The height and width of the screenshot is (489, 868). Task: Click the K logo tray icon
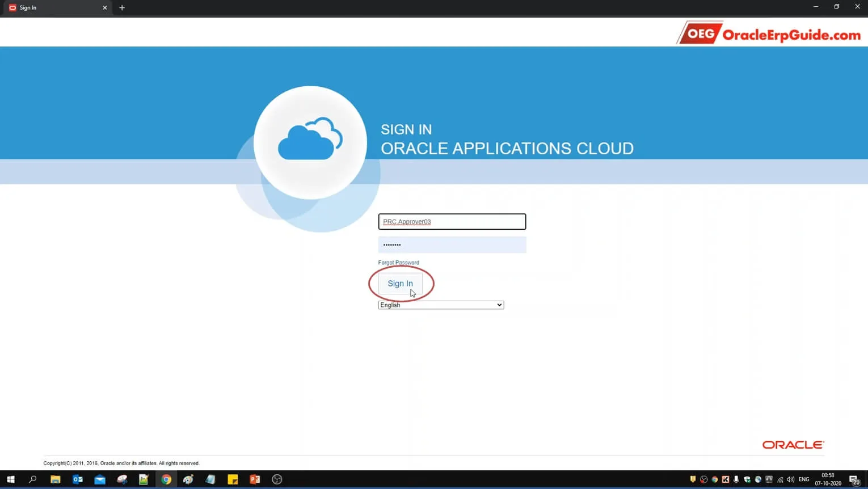coord(726,479)
